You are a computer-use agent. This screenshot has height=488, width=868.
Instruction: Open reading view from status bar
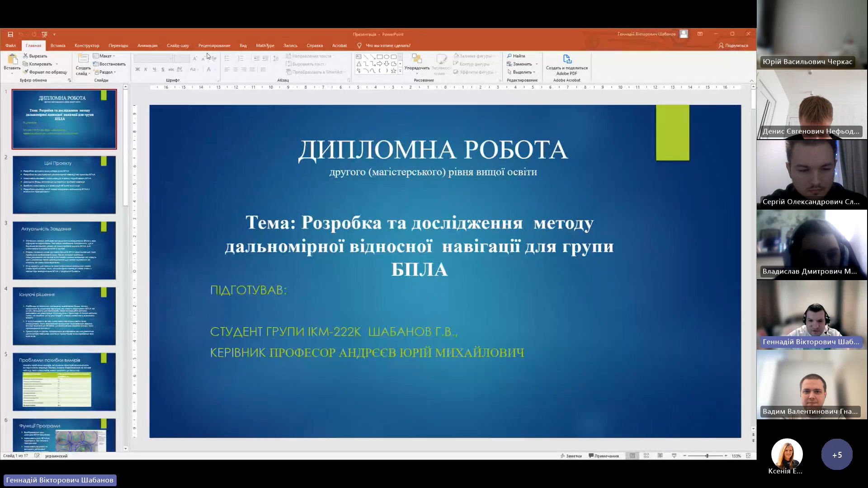[x=660, y=455]
